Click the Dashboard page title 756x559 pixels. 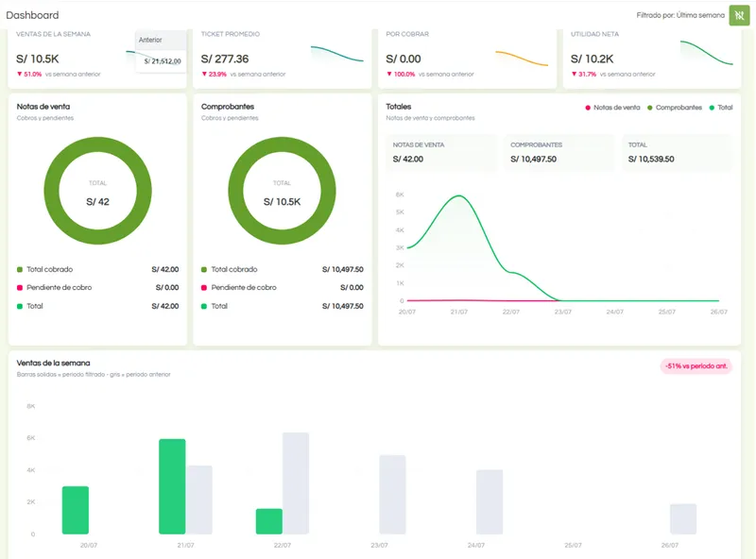pos(32,15)
